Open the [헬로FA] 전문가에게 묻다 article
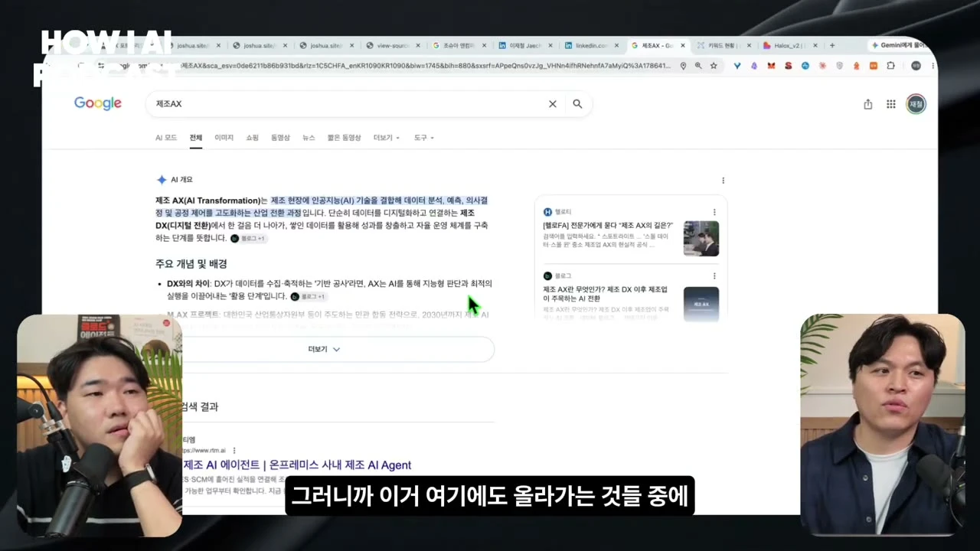The height and width of the screenshot is (551, 980). coord(608,226)
